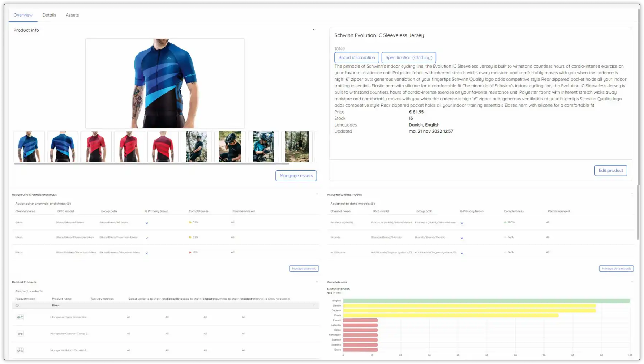644x364 pixels.
Task: Select the first red jersey thumbnail
Action: [96, 146]
